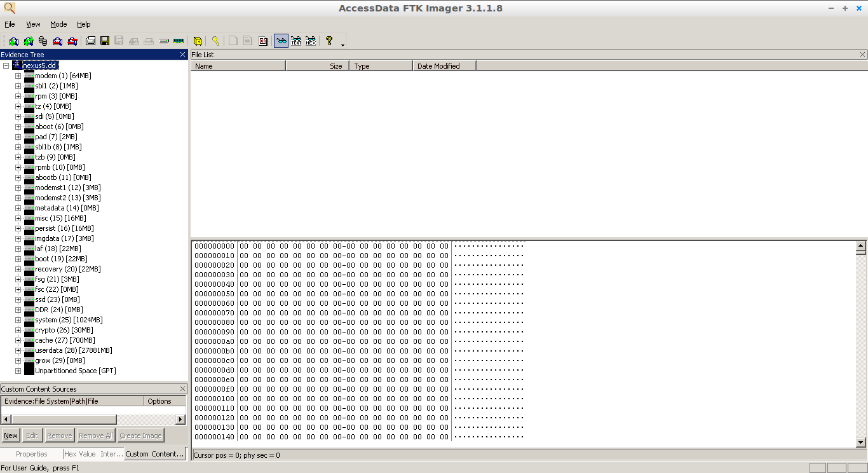868x473 pixels.
Task: Click the Capture Memory chip icon
Action: (179, 41)
